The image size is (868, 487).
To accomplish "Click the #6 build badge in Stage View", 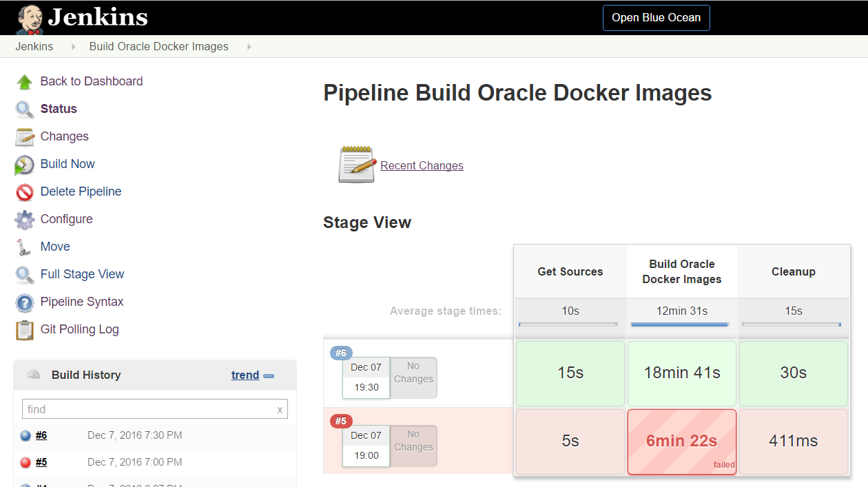I will [341, 353].
